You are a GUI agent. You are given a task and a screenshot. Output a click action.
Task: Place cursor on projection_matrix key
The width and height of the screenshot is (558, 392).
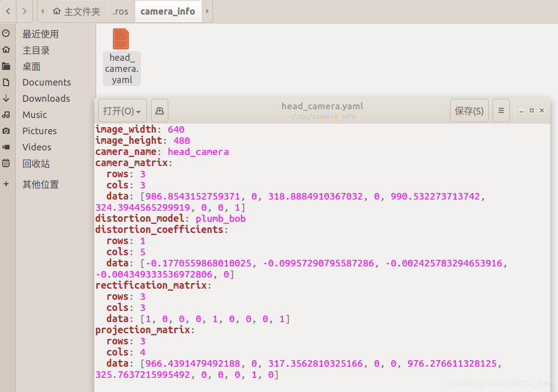point(143,330)
